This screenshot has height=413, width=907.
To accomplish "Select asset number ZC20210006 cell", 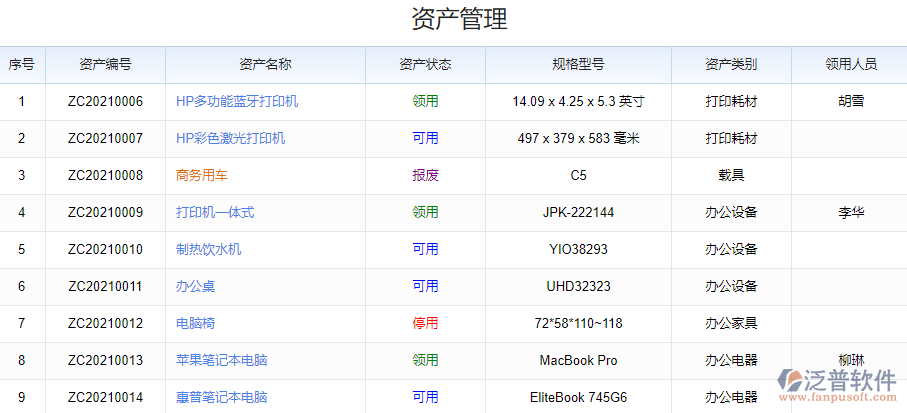I will coord(105,101).
